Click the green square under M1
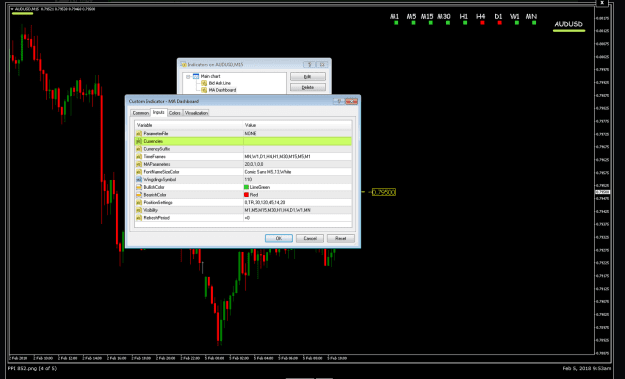 click(396, 23)
